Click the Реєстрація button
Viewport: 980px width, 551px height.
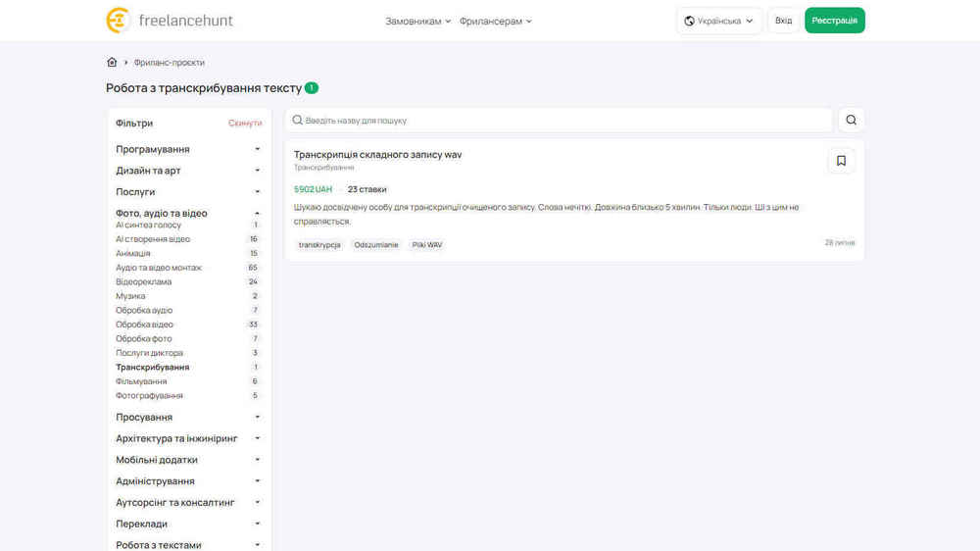834,21
